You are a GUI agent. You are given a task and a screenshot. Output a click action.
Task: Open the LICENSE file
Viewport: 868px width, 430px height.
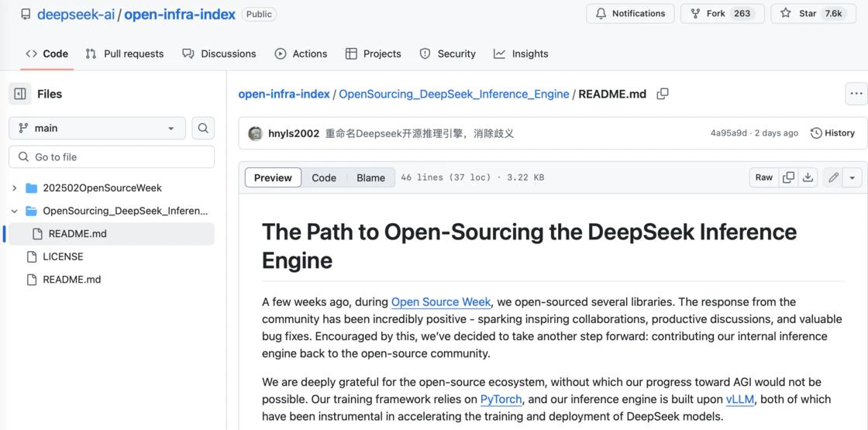coord(63,256)
